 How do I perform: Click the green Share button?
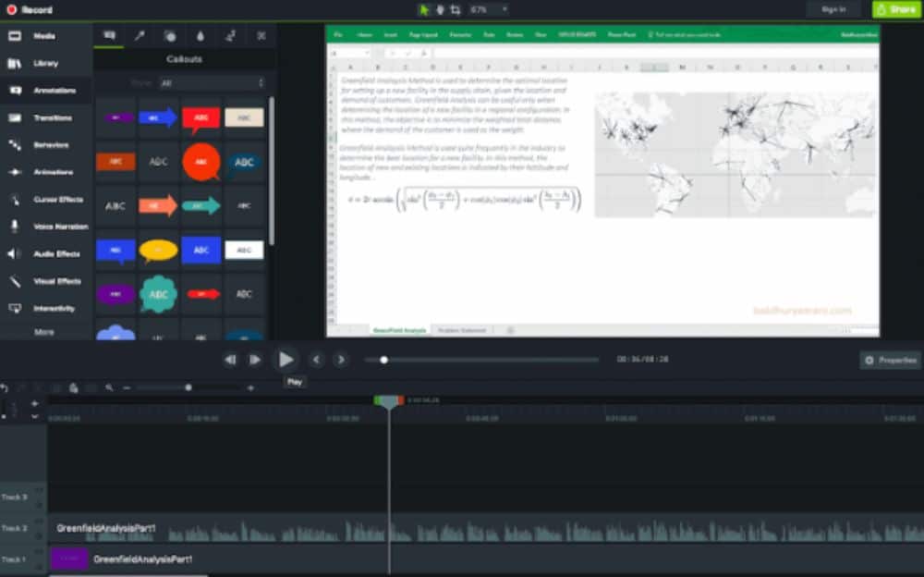tap(896, 9)
